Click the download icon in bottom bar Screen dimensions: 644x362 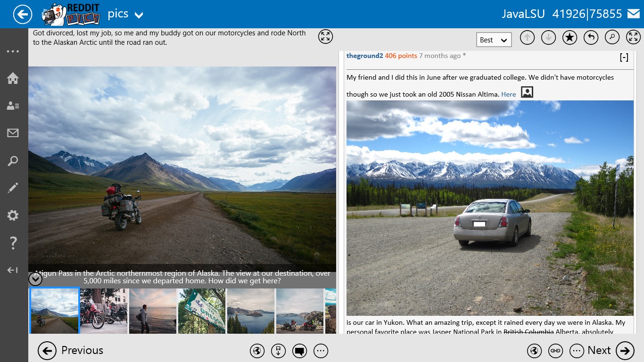(x=278, y=351)
